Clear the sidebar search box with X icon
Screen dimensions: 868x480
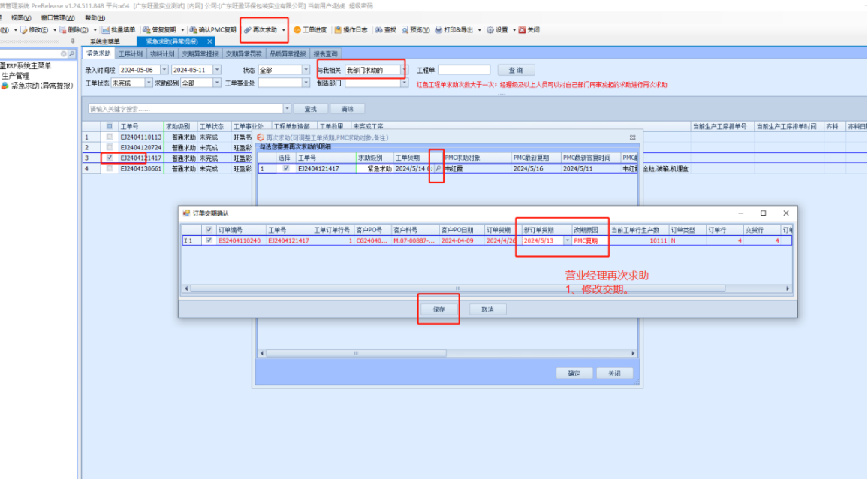click(x=64, y=53)
